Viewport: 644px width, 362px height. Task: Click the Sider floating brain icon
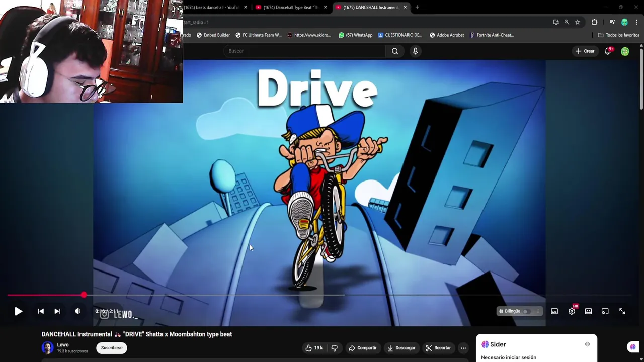(x=633, y=347)
